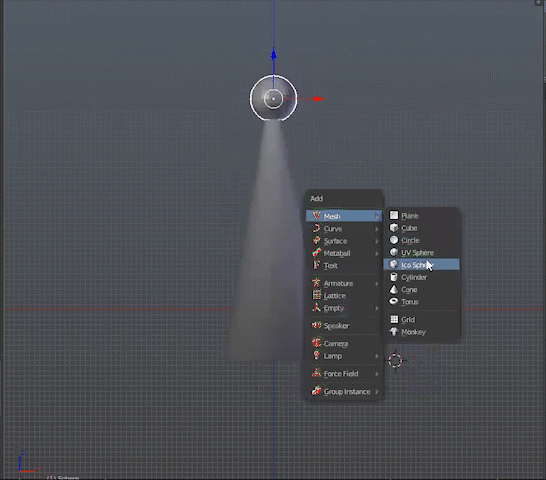The height and width of the screenshot is (480, 546).
Task: Add a UV Sphere mesh
Action: click(421, 253)
